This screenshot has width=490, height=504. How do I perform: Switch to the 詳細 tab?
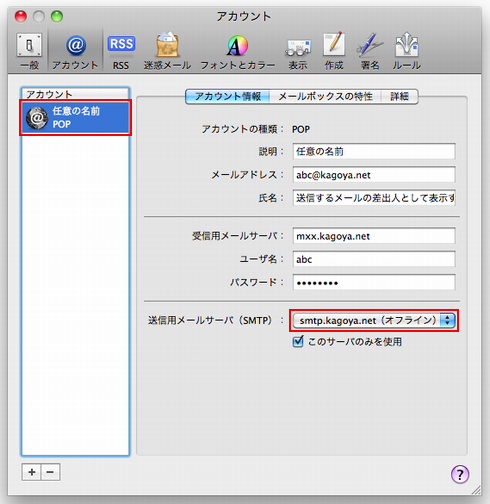point(400,96)
